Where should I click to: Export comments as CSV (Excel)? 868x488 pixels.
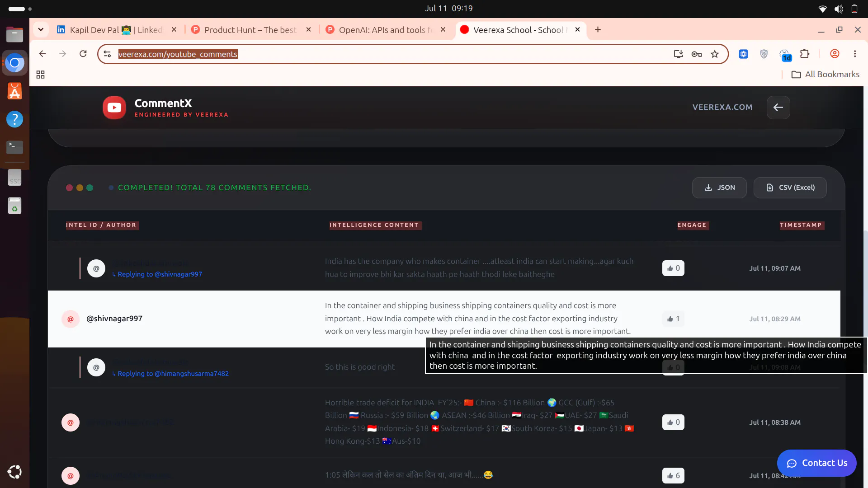tap(790, 188)
